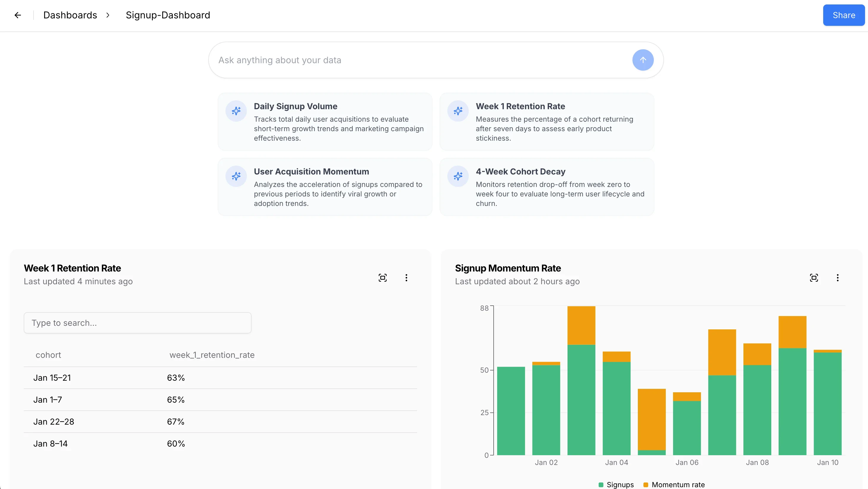Screen dimensions: 868x489
Task: Open the options menu on Signup Momentum Rate
Action: pyautogui.click(x=838, y=277)
